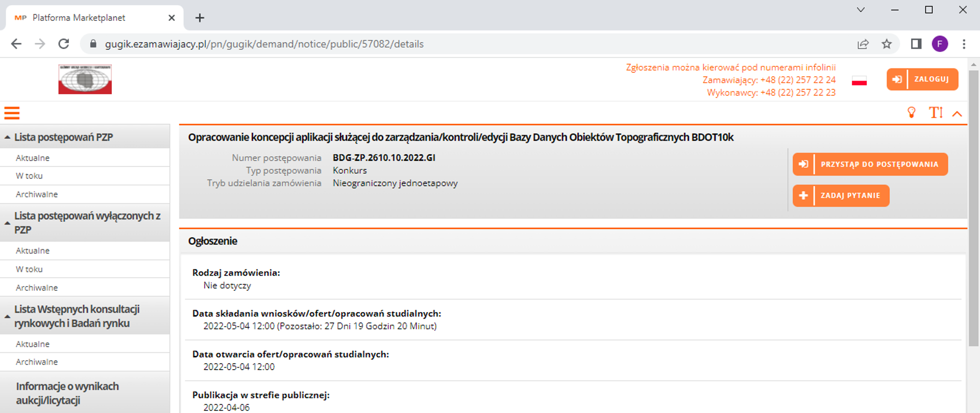Open Archiwalne under Lista postępowań PZP
Screen dimensions: 980x413
(x=37, y=194)
